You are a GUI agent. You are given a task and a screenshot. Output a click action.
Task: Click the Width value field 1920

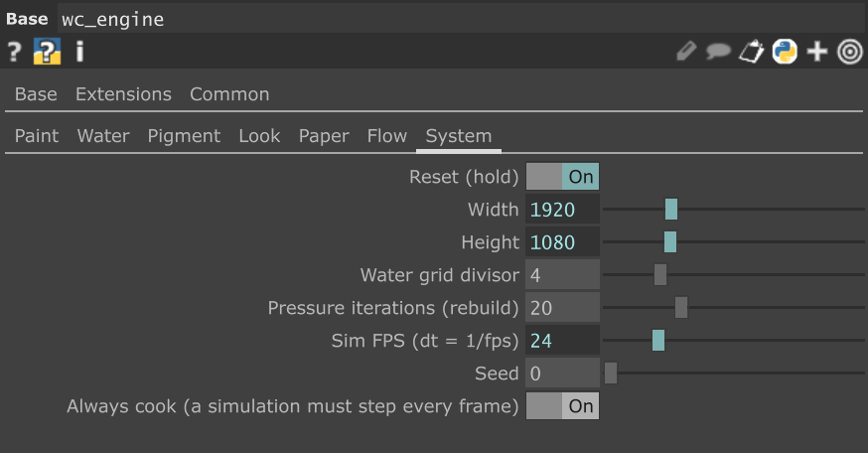click(562, 210)
